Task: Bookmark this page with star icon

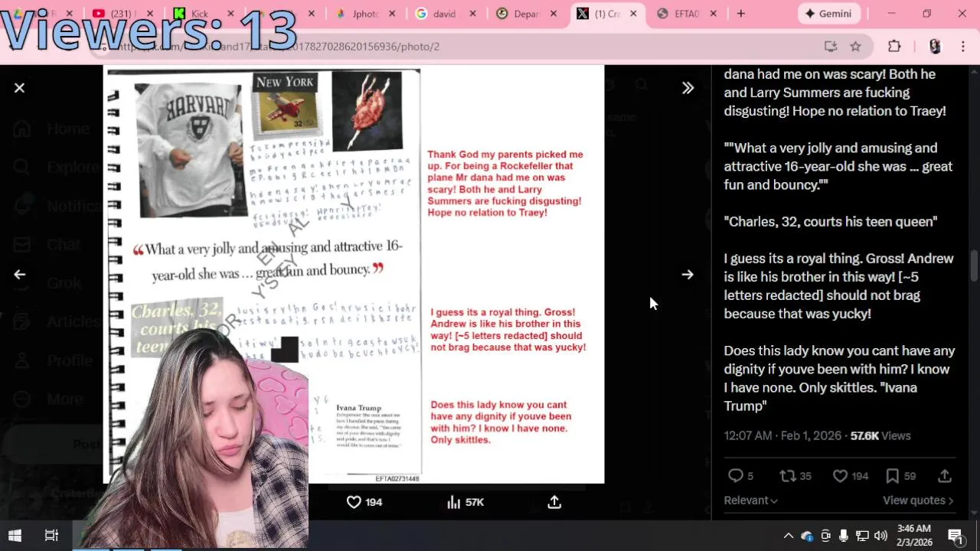Action: pyautogui.click(x=855, y=47)
